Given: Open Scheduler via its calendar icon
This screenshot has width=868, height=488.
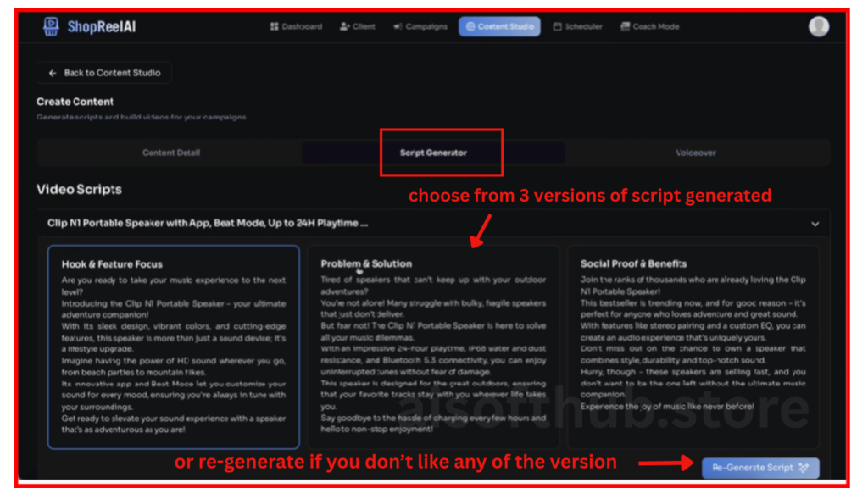Looking at the screenshot, I should coord(558,27).
